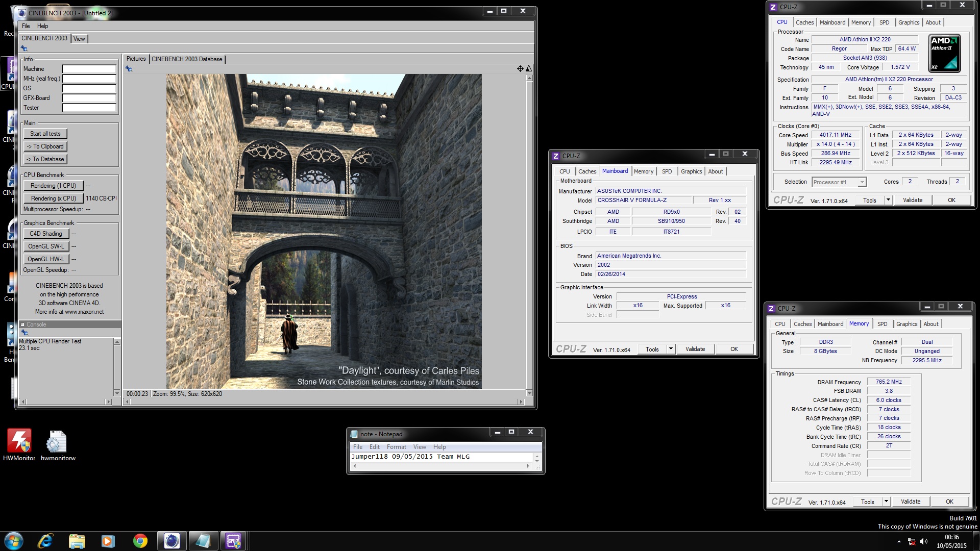Viewport: 980px width, 551px height.
Task: Click the pin icon below Pictures tab
Action: click(129, 69)
